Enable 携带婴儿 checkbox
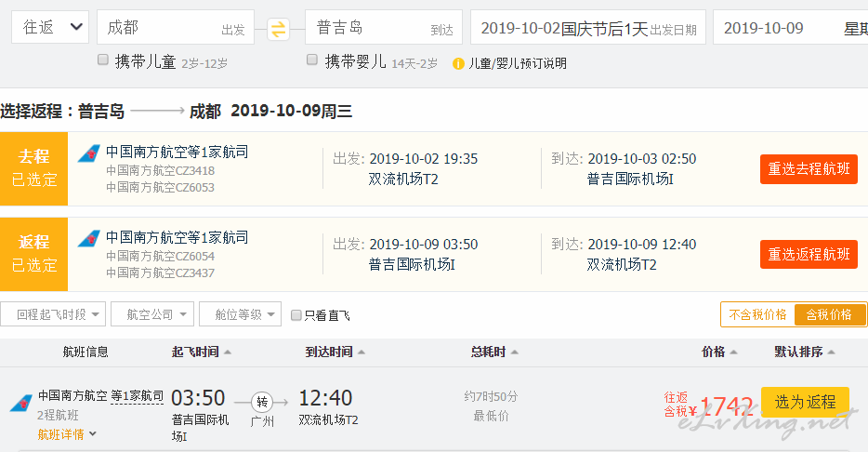 (x=312, y=60)
